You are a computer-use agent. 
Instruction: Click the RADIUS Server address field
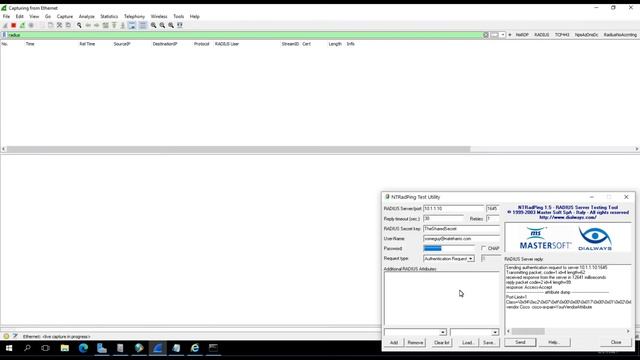(453, 209)
